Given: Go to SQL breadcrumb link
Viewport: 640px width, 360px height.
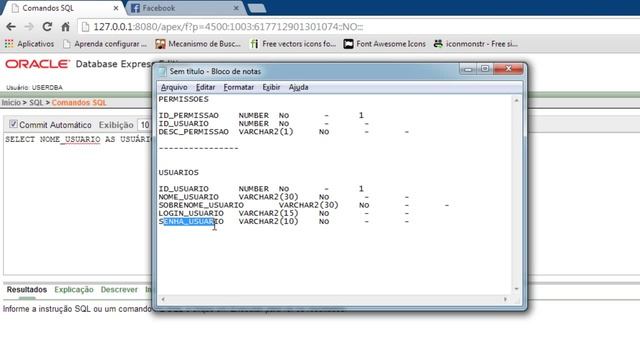Looking at the screenshot, I should 36,102.
